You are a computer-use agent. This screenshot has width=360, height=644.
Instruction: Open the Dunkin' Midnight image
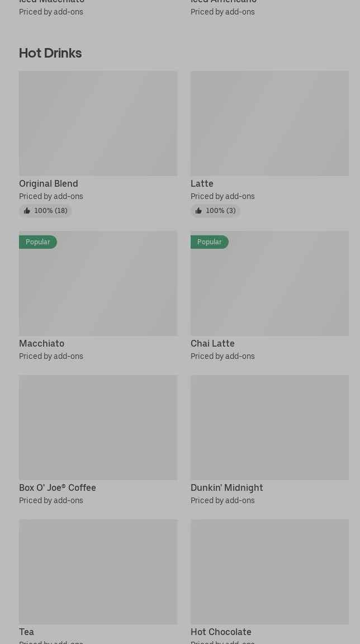[x=269, y=428]
